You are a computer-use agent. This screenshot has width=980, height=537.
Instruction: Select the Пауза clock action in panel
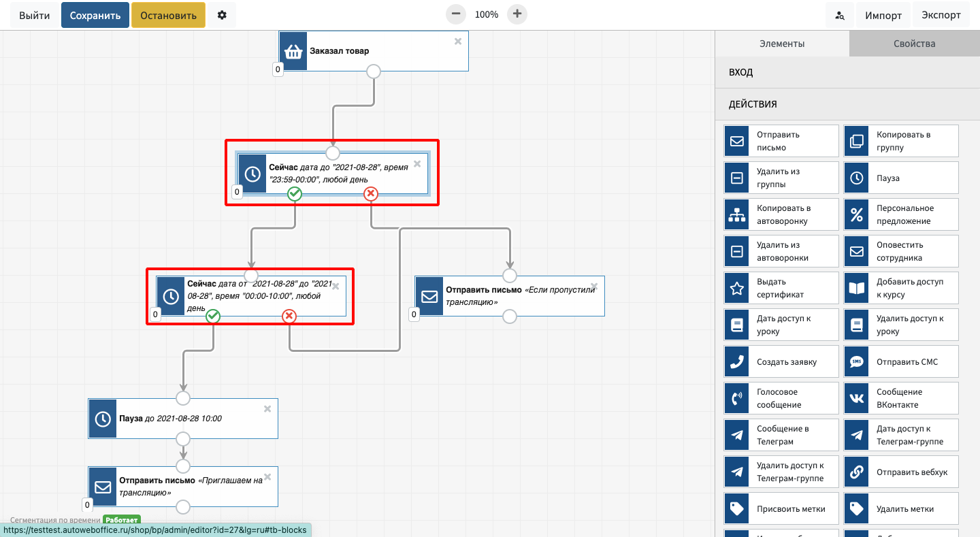click(x=900, y=178)
